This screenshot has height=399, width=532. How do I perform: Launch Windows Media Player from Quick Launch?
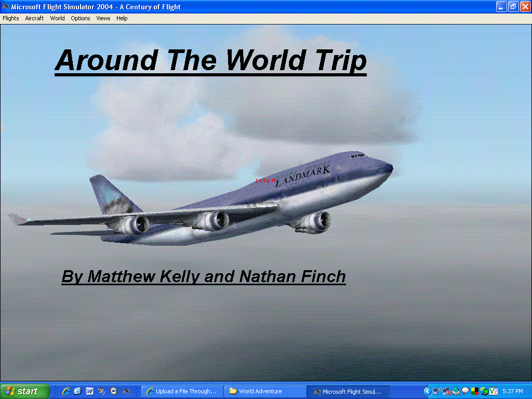pyautogui.click(x=114, y=391)
